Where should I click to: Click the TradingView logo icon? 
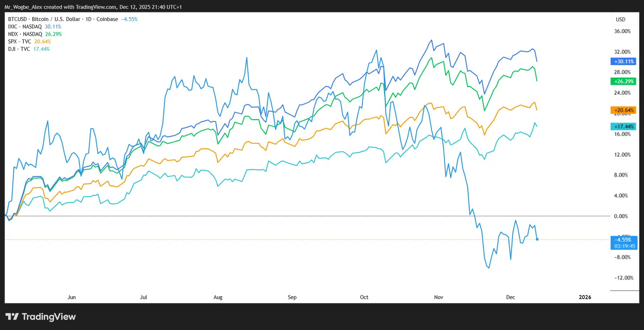point(12,316)
